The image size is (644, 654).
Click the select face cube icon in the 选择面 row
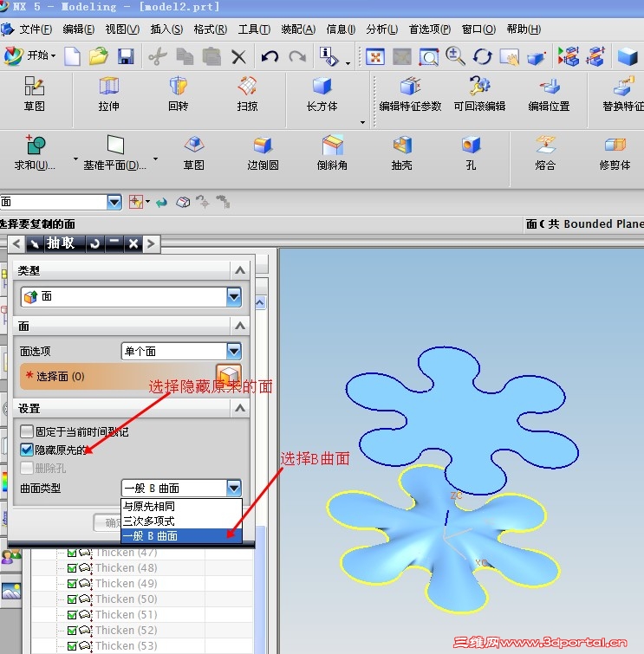pos(229,374)
